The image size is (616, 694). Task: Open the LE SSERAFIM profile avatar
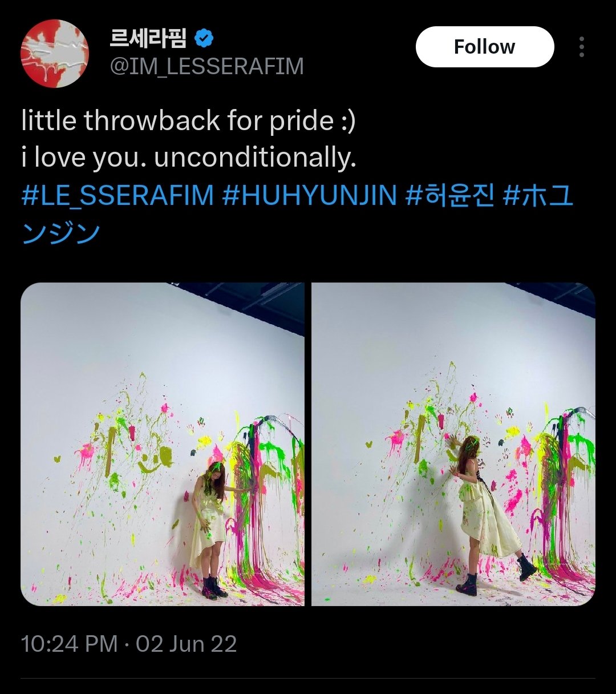point(55,54)
